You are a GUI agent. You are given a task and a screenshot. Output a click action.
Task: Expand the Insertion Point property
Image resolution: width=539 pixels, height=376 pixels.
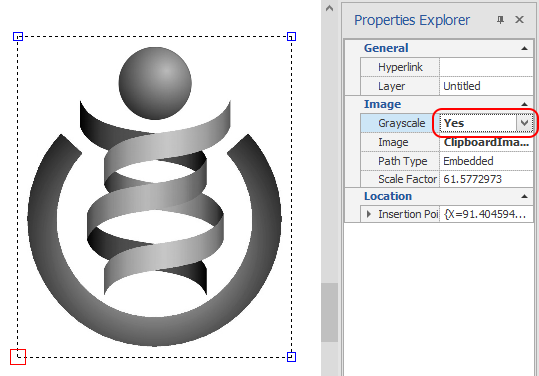point(369,214)
